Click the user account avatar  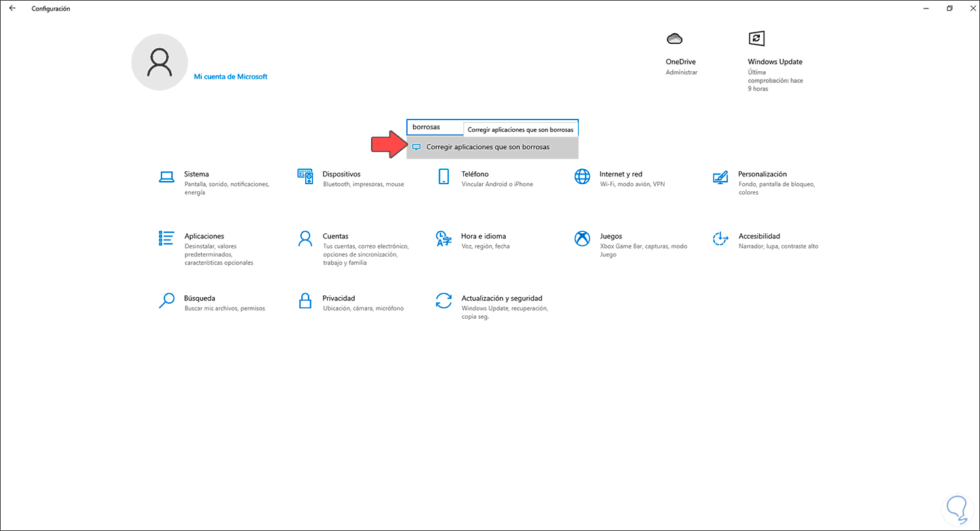(159, 61)
